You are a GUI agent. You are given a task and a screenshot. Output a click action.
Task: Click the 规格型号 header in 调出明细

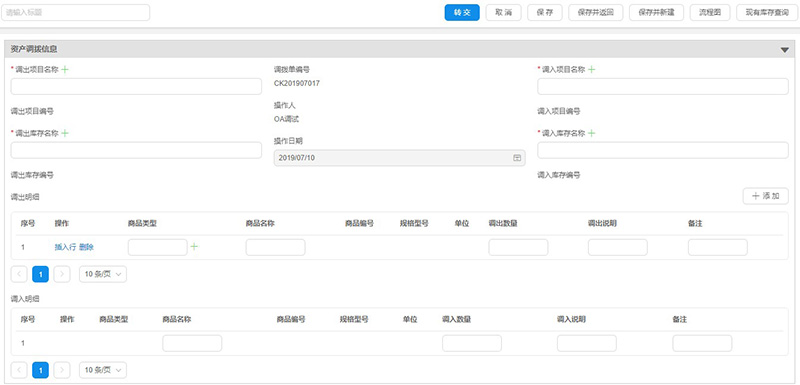414,223
